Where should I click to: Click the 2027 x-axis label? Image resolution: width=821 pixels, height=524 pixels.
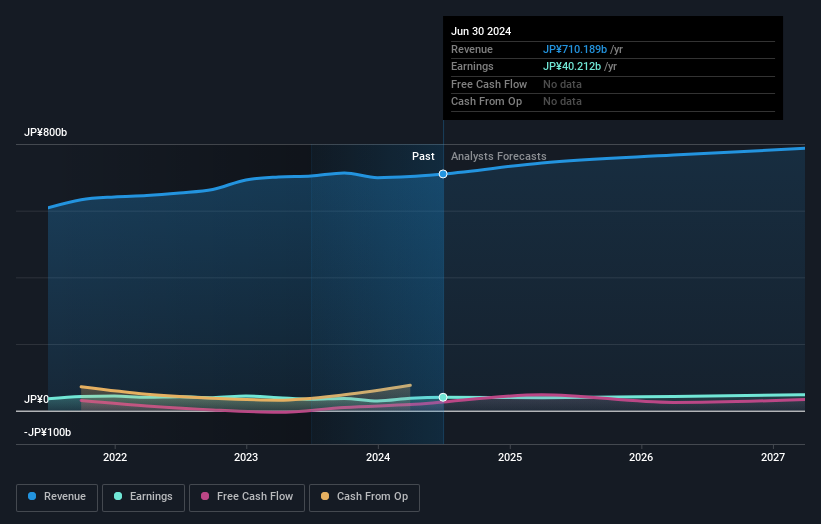coord(772,457)
